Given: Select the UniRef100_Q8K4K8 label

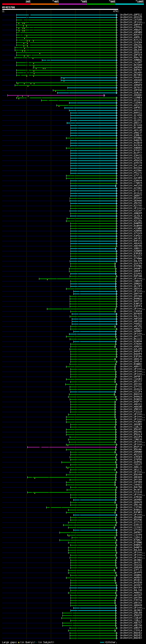Looking at the screenshot, I should 131,477.
